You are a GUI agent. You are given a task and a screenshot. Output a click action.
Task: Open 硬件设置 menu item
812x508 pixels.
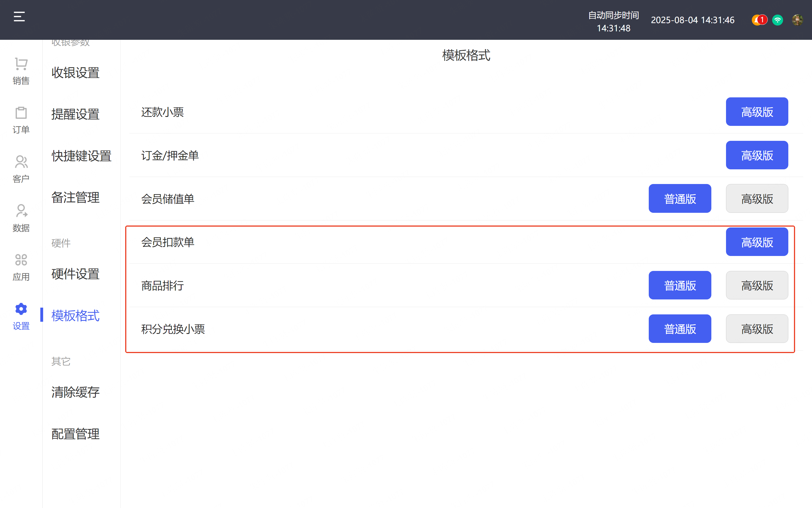point(76,274)
